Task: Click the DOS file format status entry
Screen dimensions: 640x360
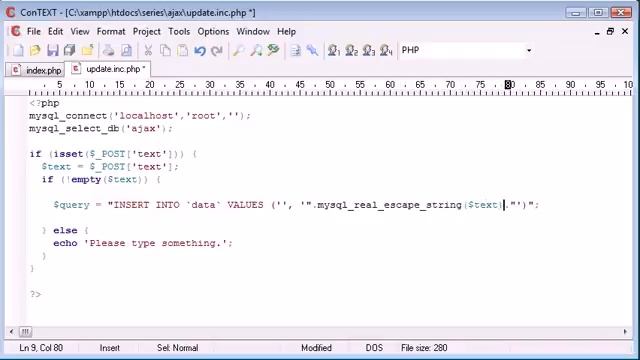Action: click(374, 348)
